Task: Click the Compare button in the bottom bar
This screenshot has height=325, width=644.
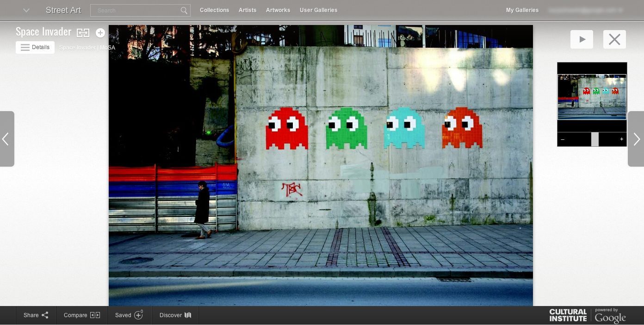Action: 81,315
